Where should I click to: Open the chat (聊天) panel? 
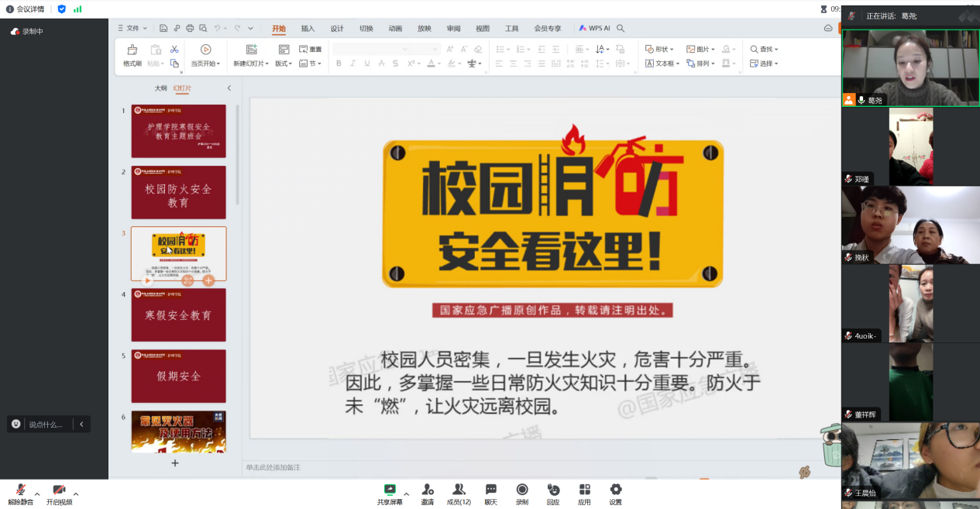coord(490,490)
